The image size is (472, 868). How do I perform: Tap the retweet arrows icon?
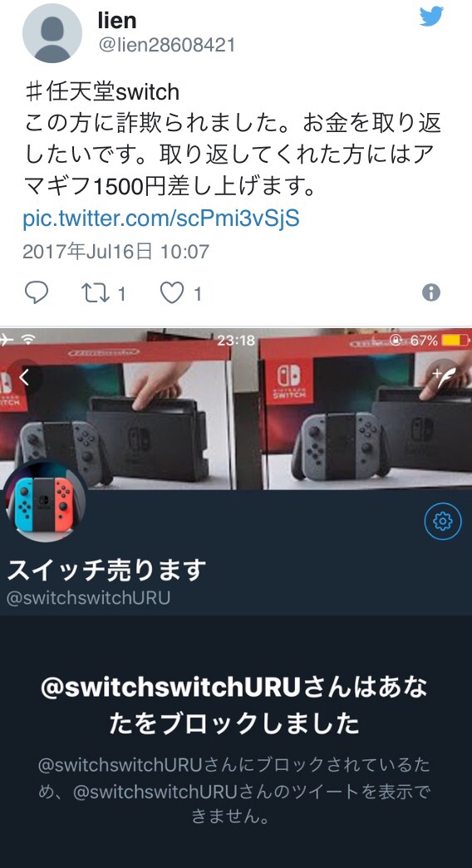(x=96, y=293)
